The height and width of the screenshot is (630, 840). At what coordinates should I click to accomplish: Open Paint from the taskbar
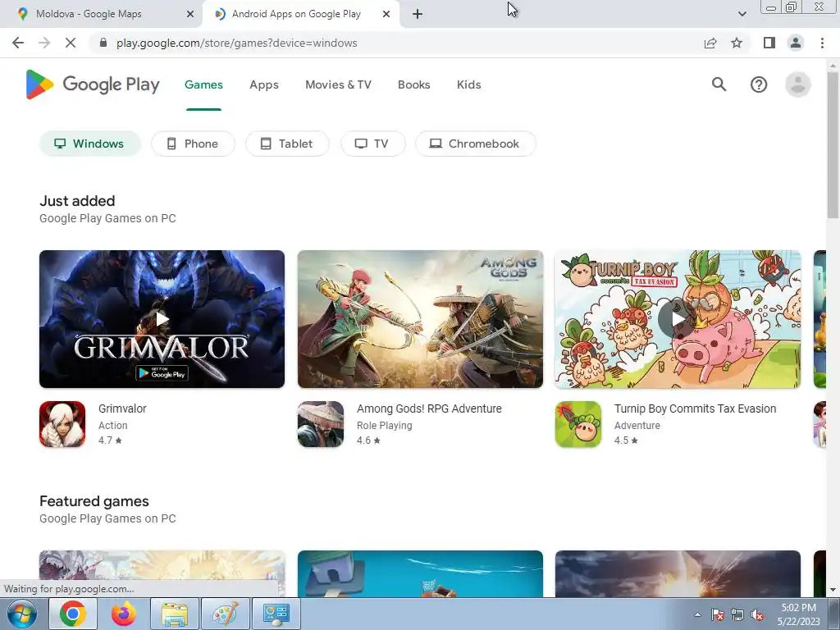225,614
